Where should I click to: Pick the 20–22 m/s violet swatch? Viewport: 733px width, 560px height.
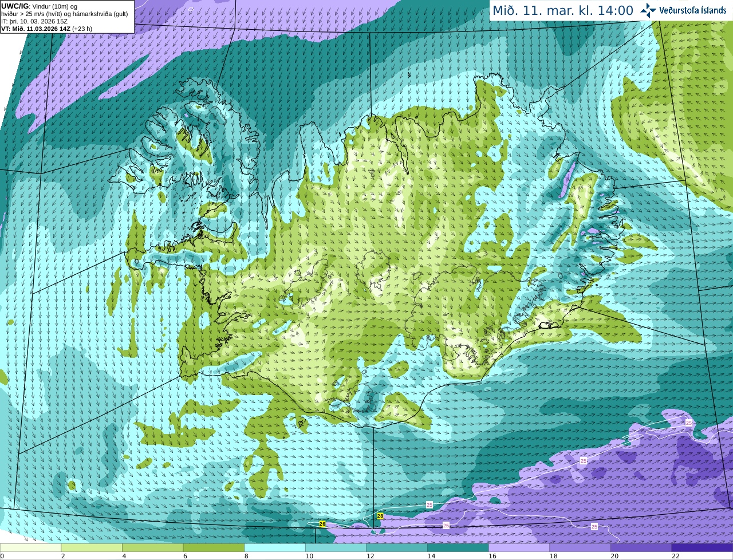coord(641,548)
